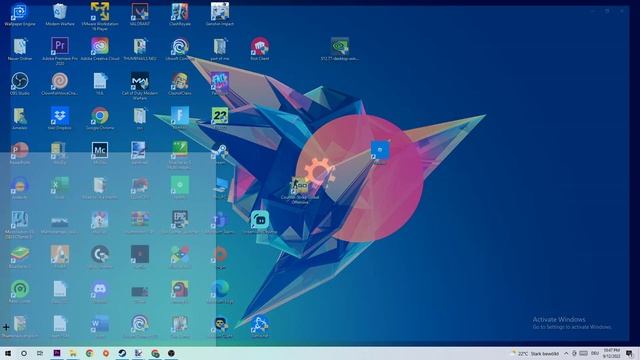The height and width of the screenshot is (360, 640).
Task: Select the Streamlabs desktop icon
Action: [260, 220]
